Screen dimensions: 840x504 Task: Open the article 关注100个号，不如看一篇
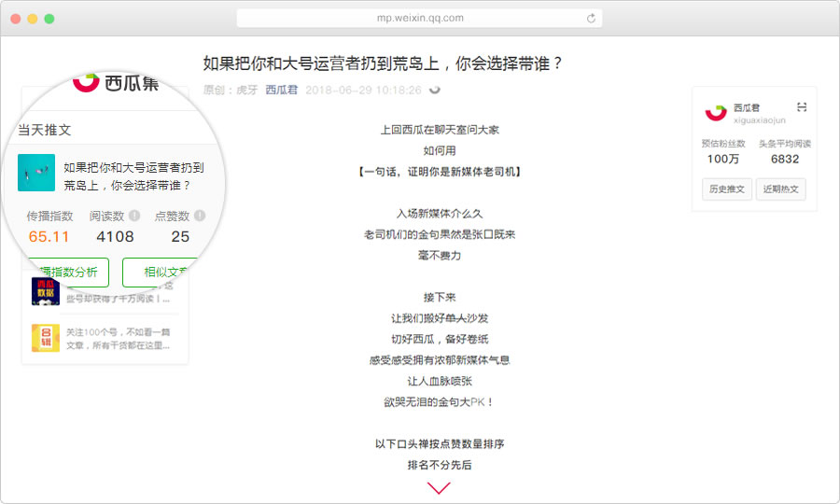(118, 339)
